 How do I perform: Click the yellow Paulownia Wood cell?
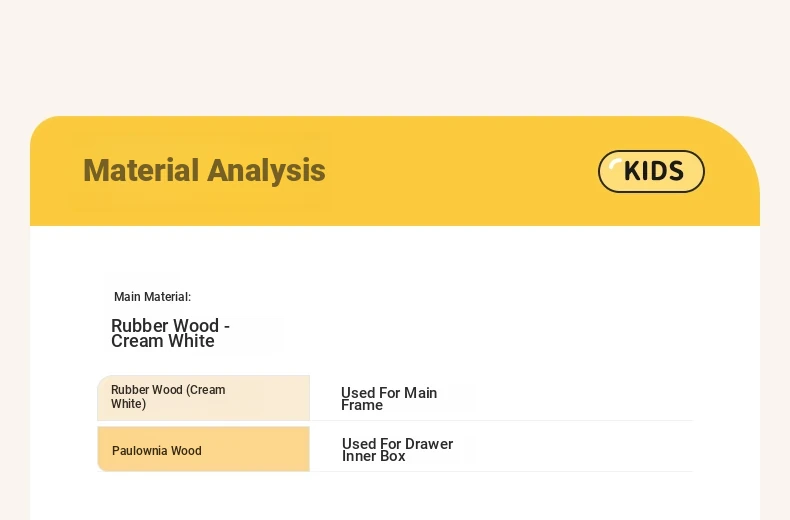pos(204,449)
